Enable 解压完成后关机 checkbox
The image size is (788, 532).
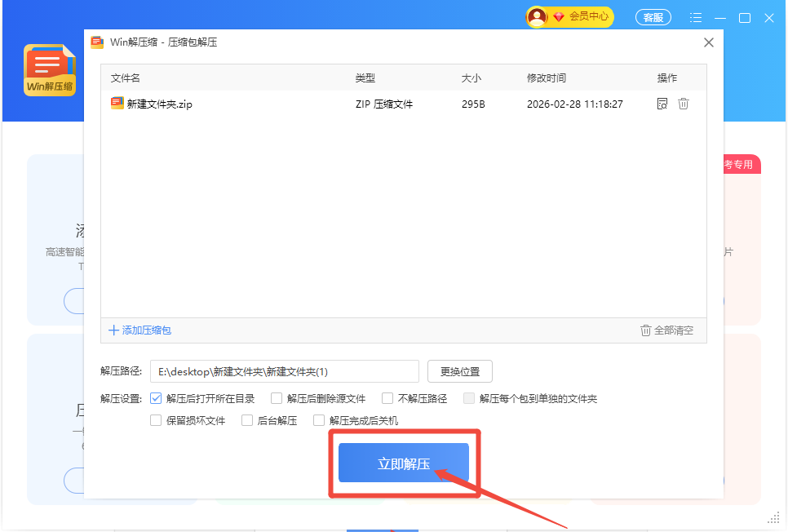(x=319, y=421)
